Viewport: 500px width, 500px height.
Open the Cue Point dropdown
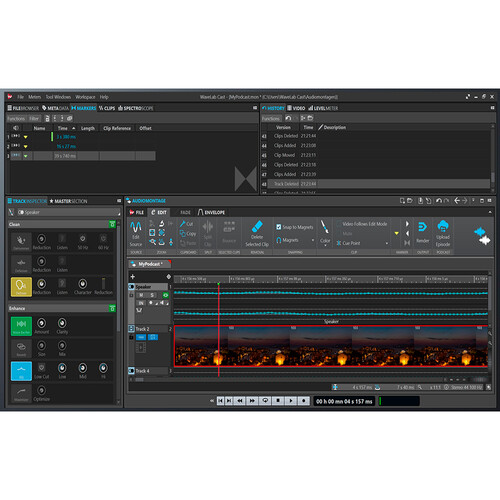(387, 243)
